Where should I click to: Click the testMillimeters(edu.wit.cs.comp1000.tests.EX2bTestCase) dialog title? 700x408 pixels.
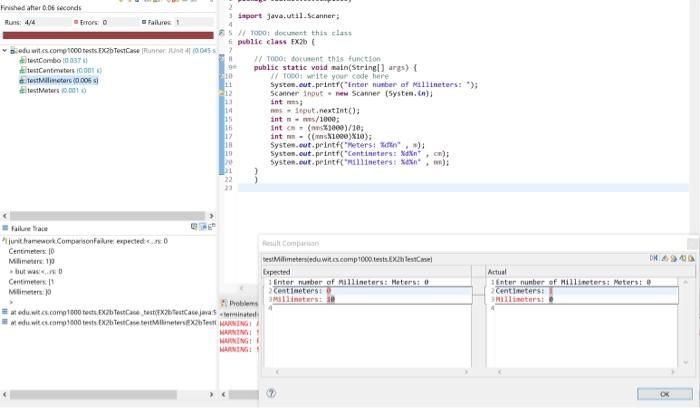tap(347, 259)
